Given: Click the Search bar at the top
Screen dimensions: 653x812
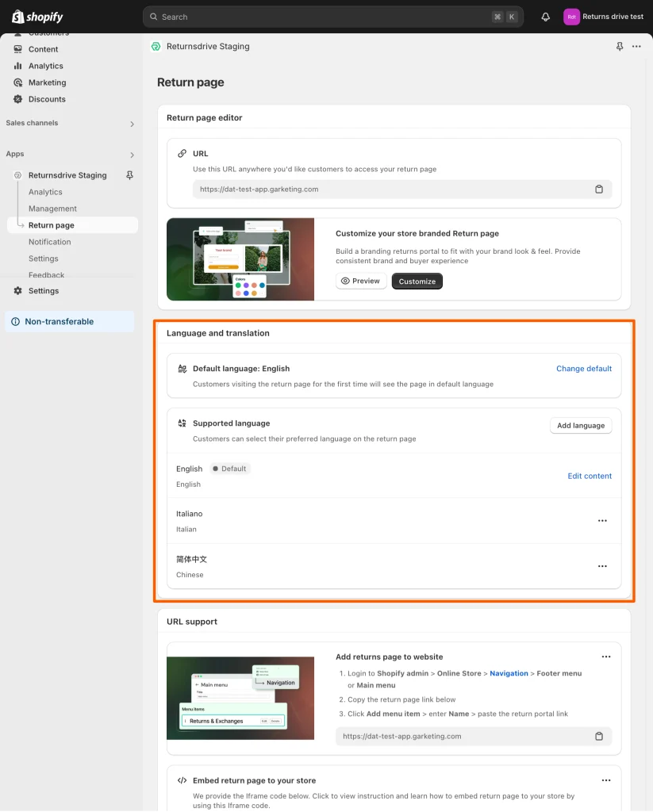Looking at the screenshot, I should pyautogui.click(x=333, y=16).
